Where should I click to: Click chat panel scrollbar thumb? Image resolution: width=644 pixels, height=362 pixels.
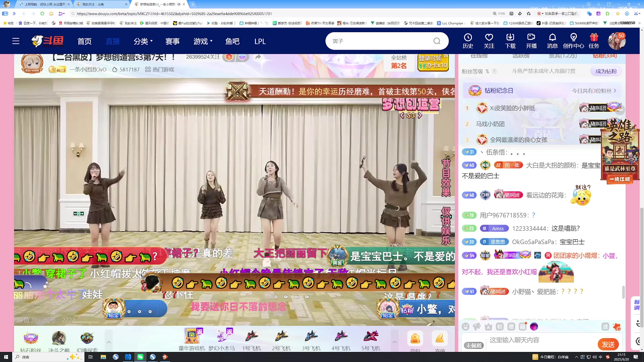pyautogui.click(x=624, y=292)
